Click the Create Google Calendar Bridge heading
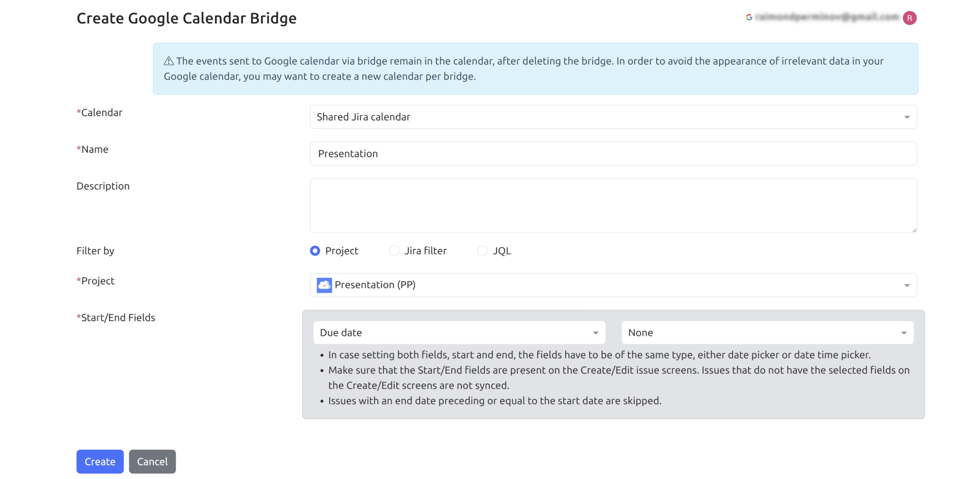The image size is (980, 479). tap(186, 19)
